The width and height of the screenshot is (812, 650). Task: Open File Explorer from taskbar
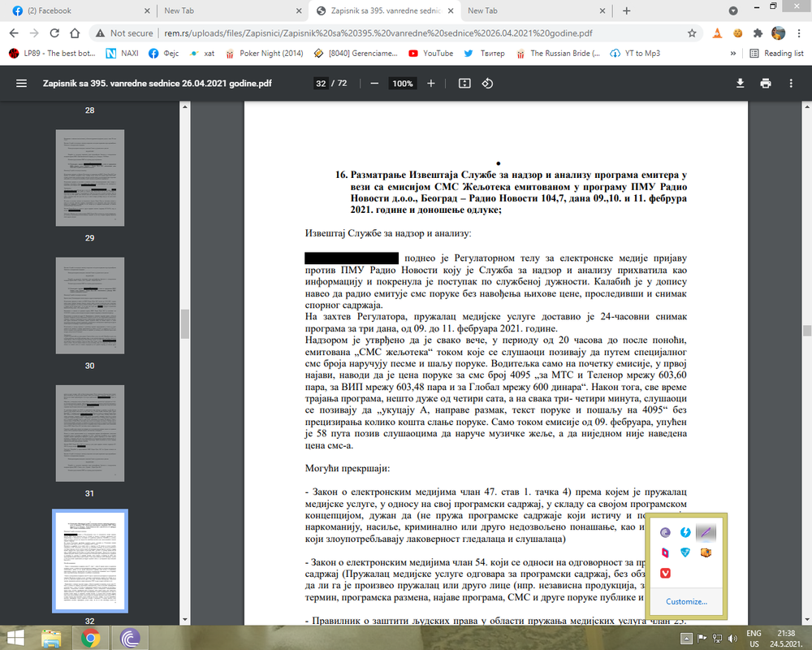point(51,638)
